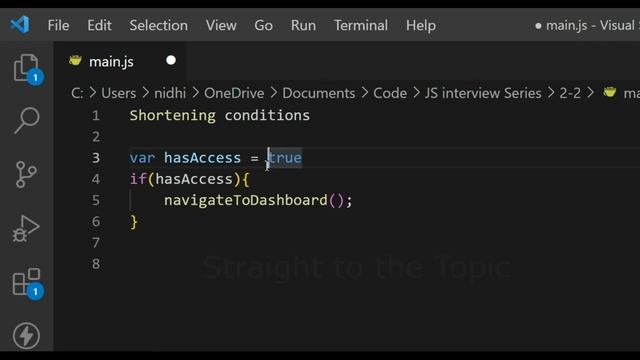Click the lightning bolt activity bar icon

point(26,336)
